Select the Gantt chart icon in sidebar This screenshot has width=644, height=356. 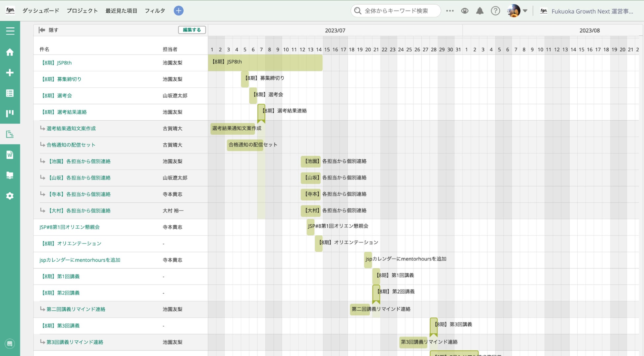click(10, 134)
